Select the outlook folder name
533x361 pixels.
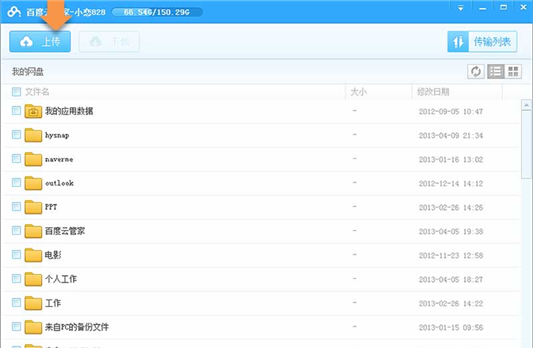pyautogui.click(x=59, y=183)
